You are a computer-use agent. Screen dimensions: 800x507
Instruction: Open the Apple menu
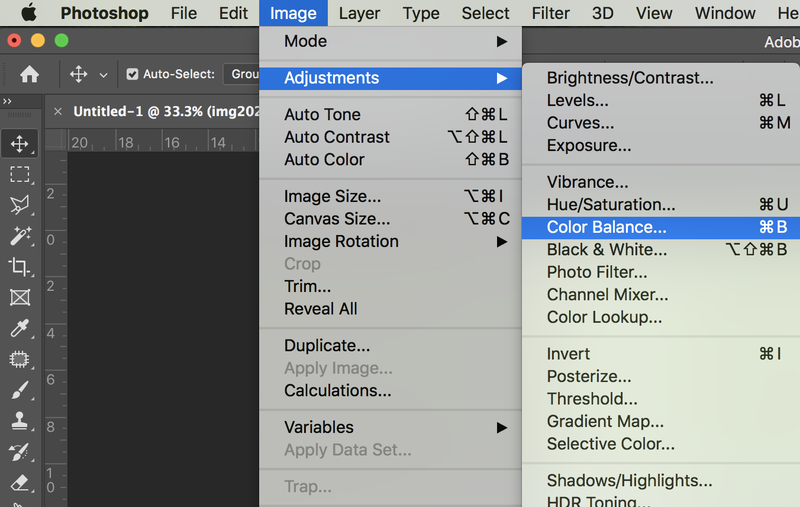coord(29,13)
